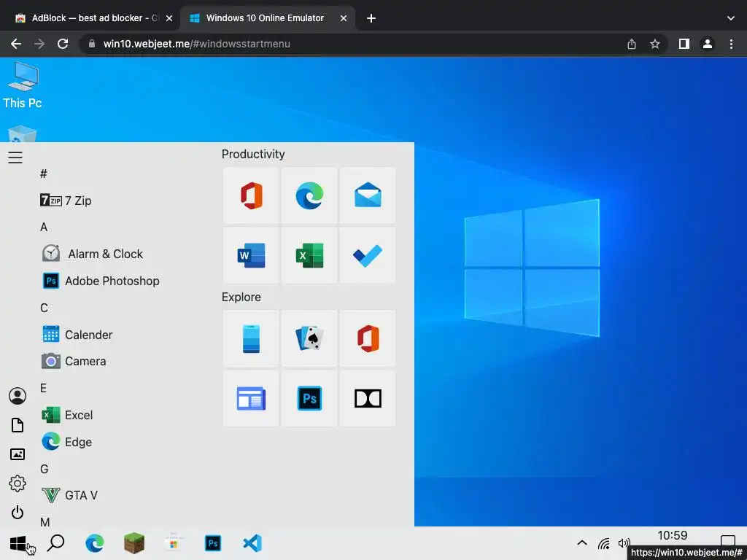The width and height of the screenshot is (747, 560).
Task: Open the volume speaker tray icon
Action: [x=624, y=543]
